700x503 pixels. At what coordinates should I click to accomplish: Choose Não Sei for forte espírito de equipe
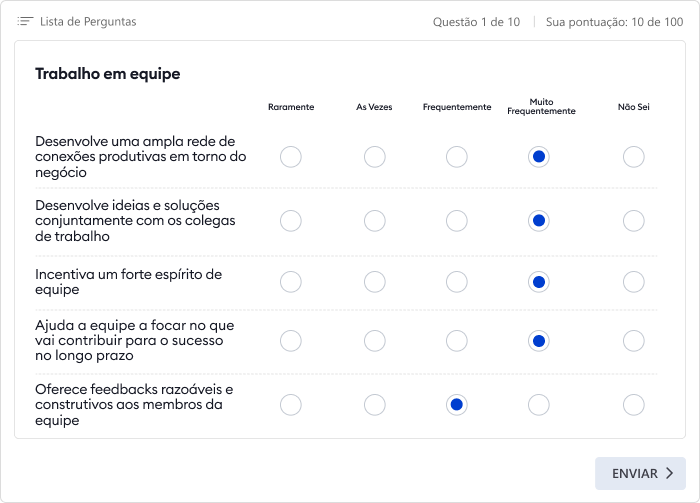[x=633, y=282]
